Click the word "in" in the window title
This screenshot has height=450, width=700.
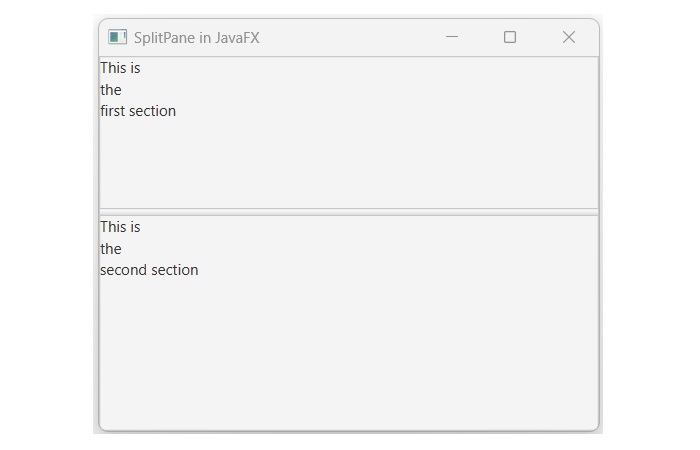tap(206, 38)
